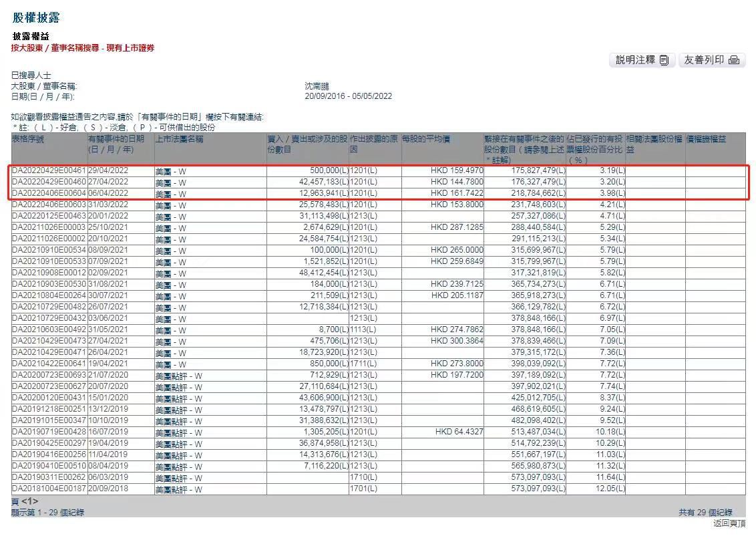Screen dimensions: 756x536
Task: Click the 表格序號 column header
Action: click(27, 139)
